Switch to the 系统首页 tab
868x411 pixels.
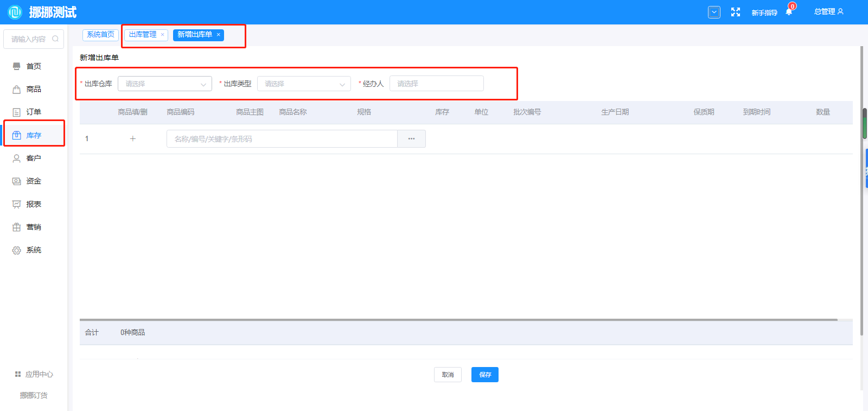101,34
